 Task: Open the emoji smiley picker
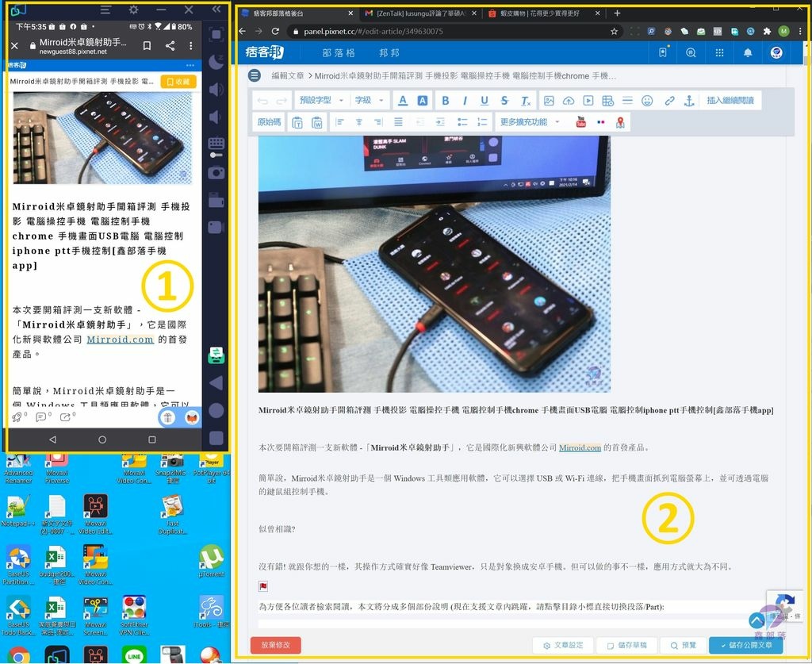click(x=647, y=101)
